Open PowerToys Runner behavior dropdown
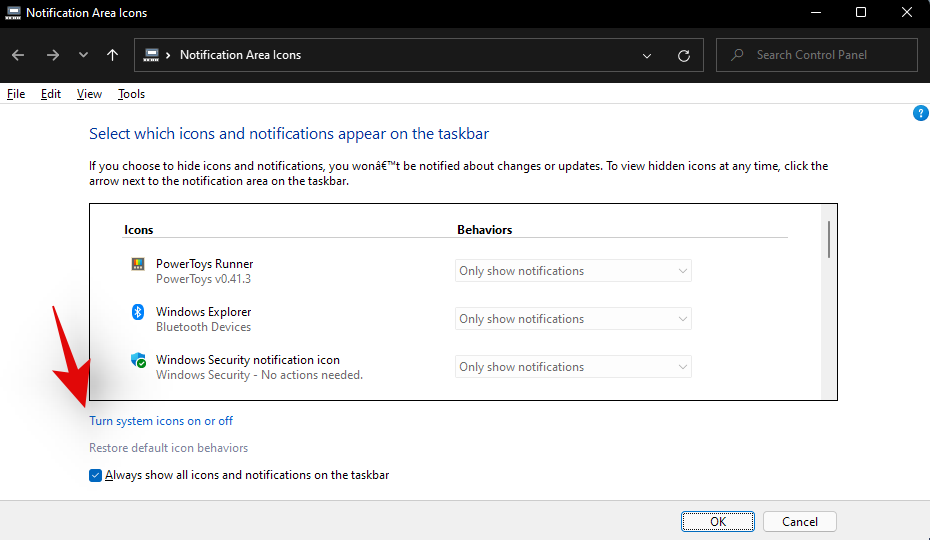 573,271
